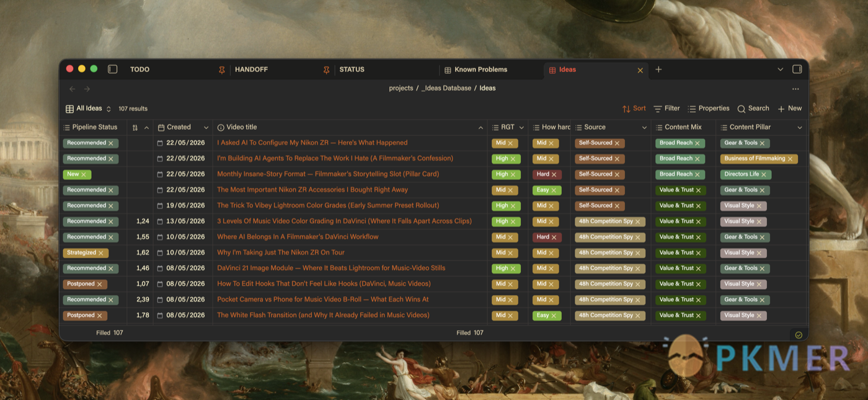Click the pin icon on the HANDOFF tab

(327, 70)
